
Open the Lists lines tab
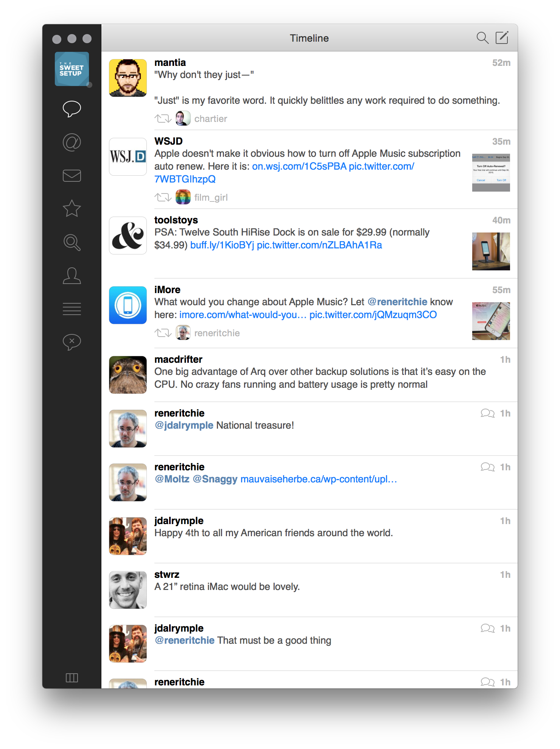tap(72, 309)
